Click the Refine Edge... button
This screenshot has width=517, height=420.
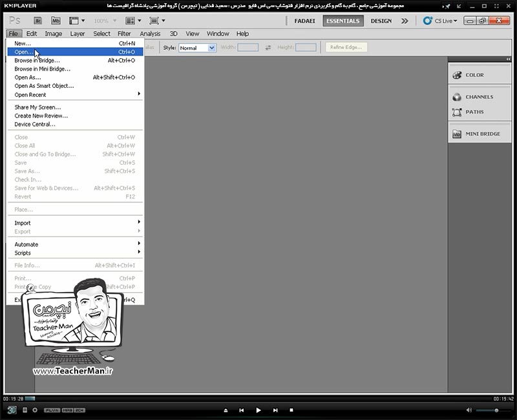click(346, 47)
